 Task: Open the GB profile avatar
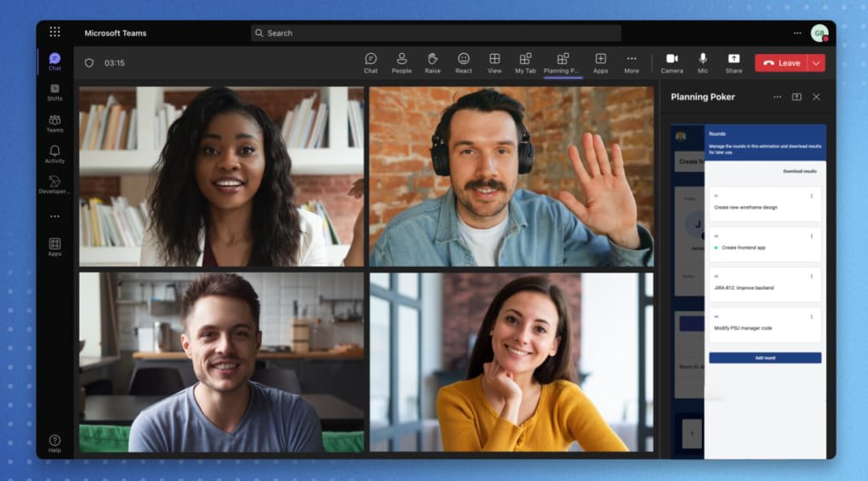[x=820, y=33]
